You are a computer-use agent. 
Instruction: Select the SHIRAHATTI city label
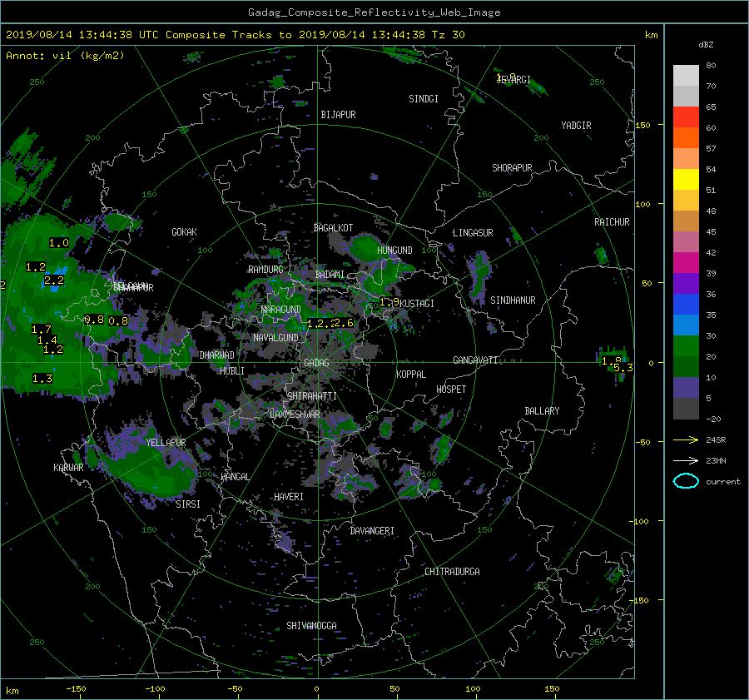coord(312,396)
